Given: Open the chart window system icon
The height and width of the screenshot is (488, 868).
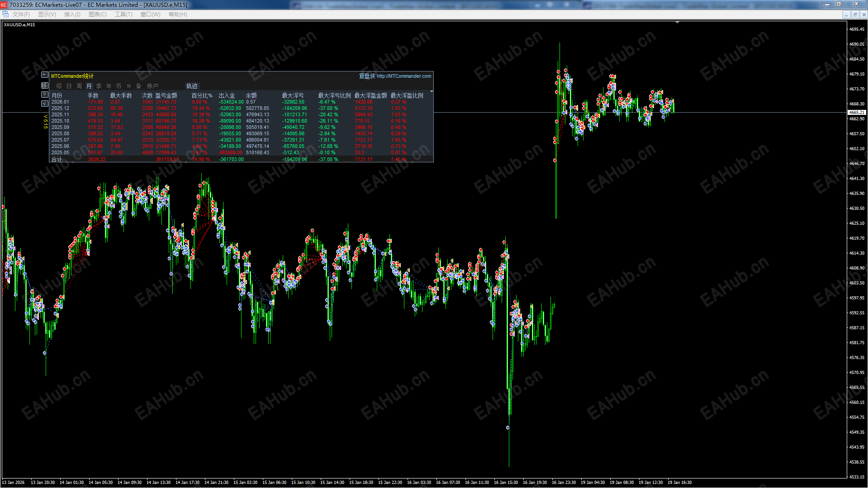Looking at the screenshot, I should [5, 14].
